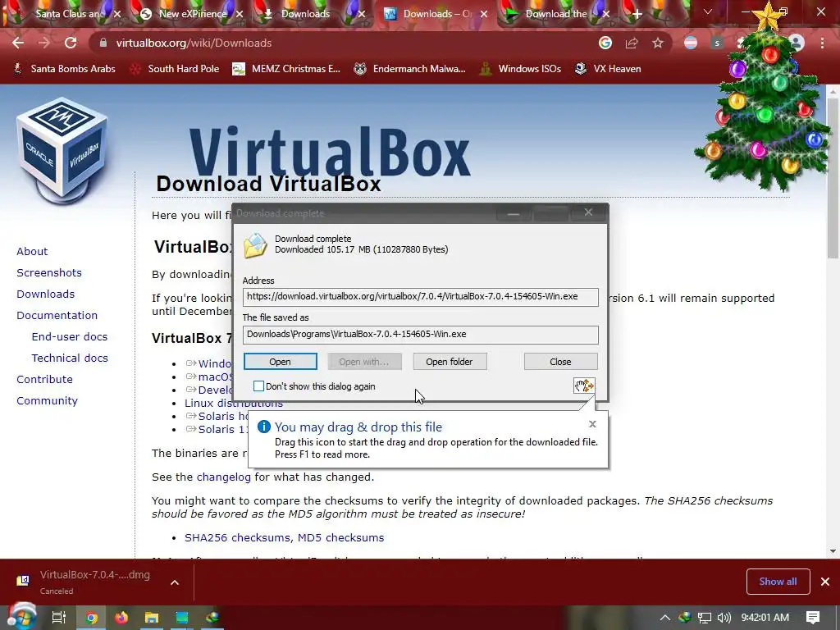Reload the VirtualBox downloads page

(x=71, y=43)
